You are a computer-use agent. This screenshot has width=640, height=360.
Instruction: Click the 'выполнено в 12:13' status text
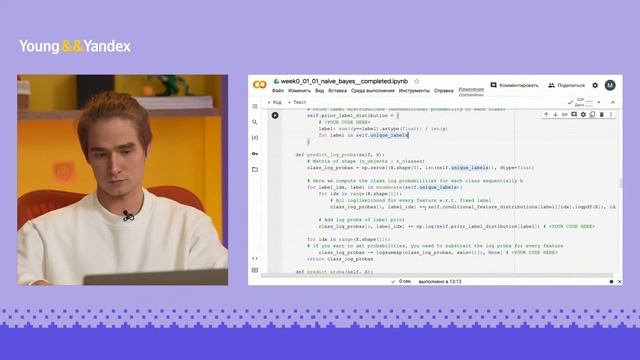pyautogui.click(x=440, y=282)
